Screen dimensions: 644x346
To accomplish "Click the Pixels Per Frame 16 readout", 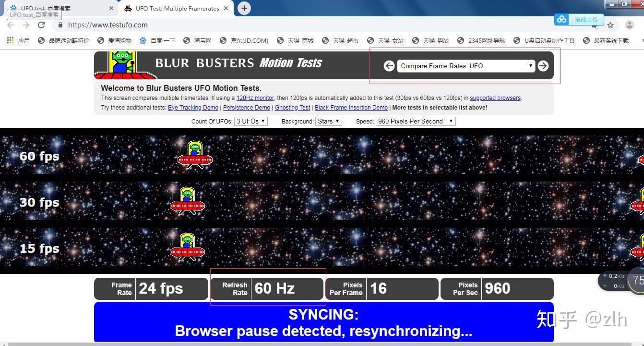I will (382, 289).
